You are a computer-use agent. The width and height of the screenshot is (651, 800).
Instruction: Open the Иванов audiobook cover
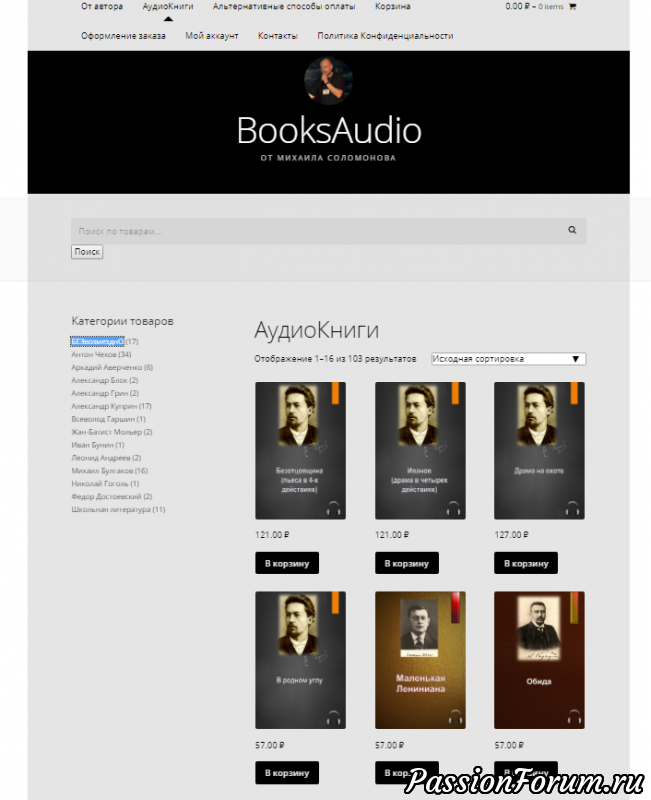[x=420, y=450]
